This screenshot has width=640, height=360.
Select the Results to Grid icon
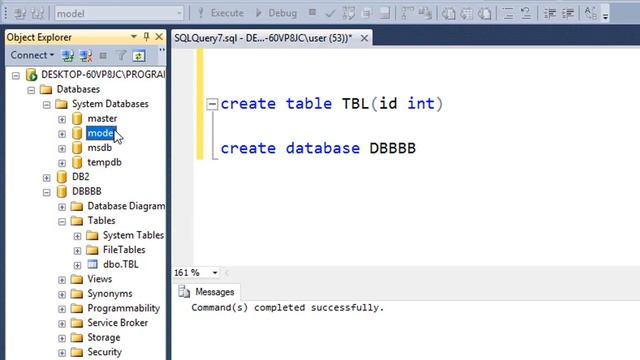[x=467, y=13]
